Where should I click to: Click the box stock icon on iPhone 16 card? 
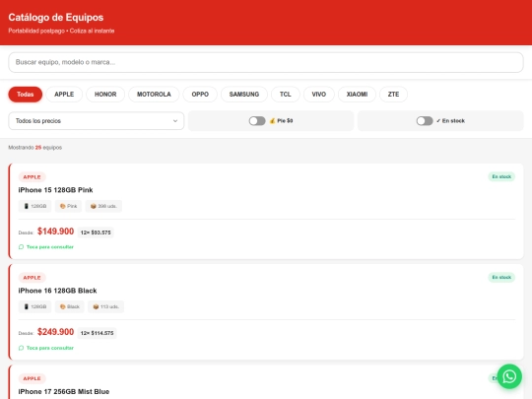[x=96, y=306]
